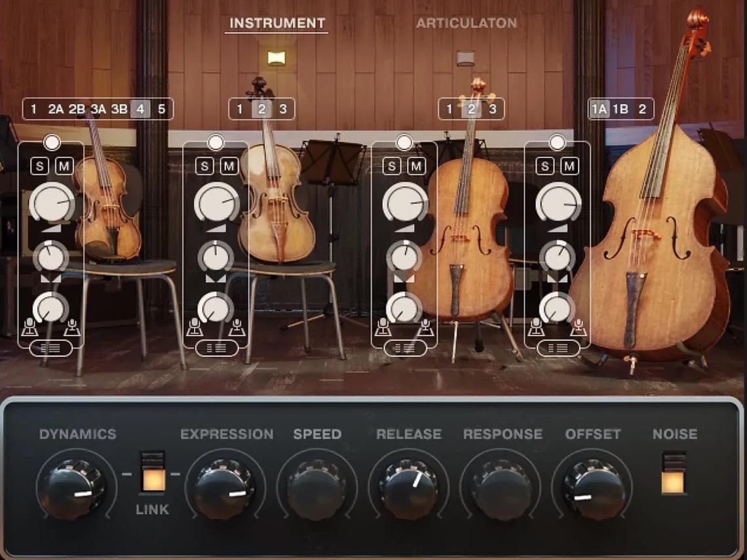747x560 pixels.
Task: Select double bass variant 1A
Action: tap(600, 109)
